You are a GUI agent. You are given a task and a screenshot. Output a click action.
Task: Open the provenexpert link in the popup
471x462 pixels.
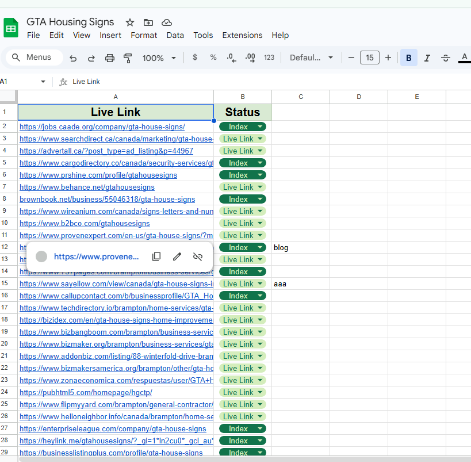click(96, 256)
